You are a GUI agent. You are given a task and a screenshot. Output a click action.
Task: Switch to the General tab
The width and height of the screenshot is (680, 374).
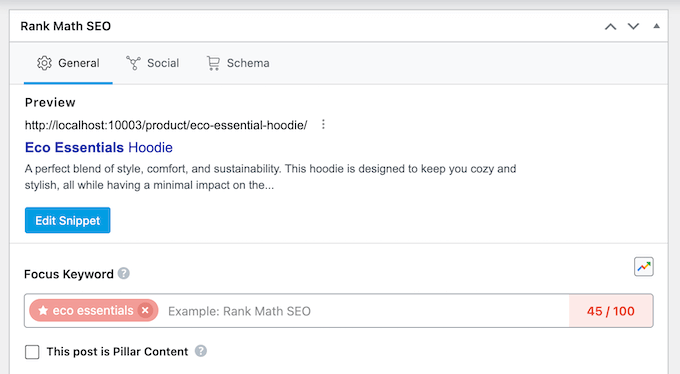click(x=68, y=63)
